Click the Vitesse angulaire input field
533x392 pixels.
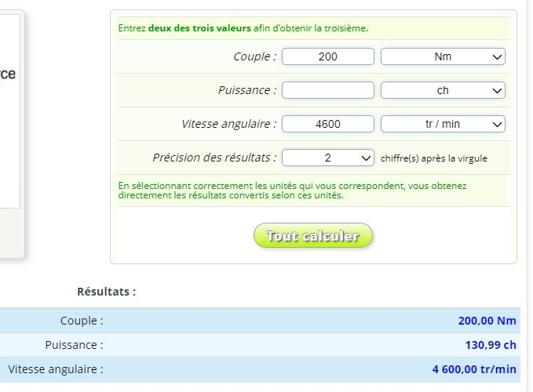(x=327, y=124)
